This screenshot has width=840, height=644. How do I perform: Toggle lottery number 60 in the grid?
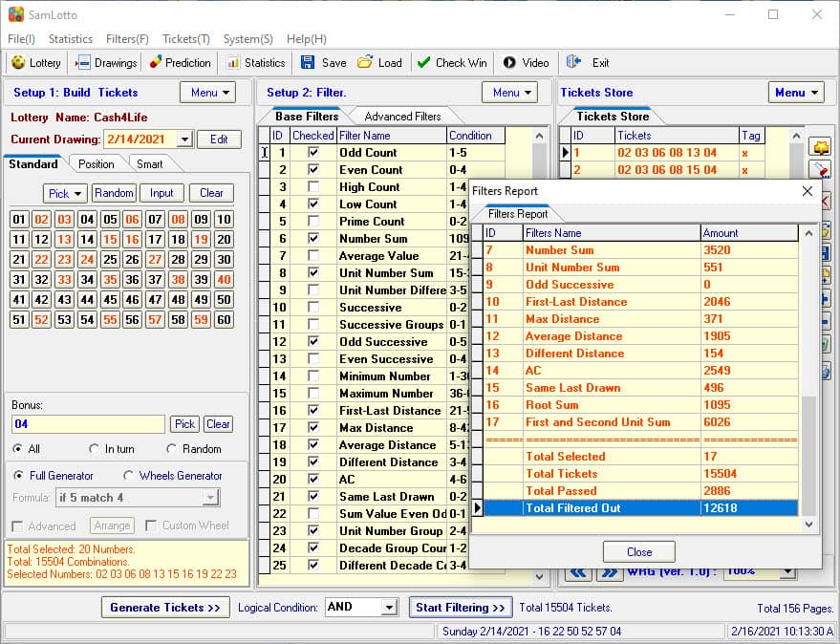pos(224,320)
